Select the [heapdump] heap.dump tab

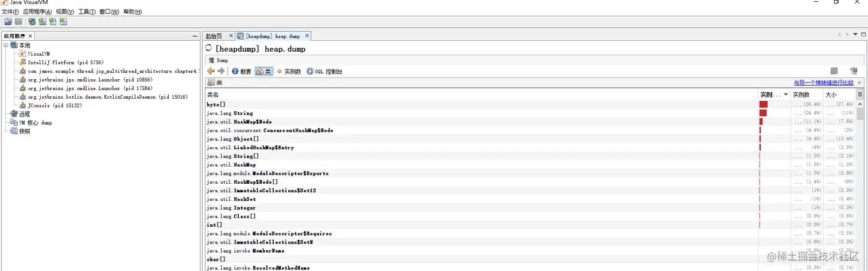[x=273, y=36]
